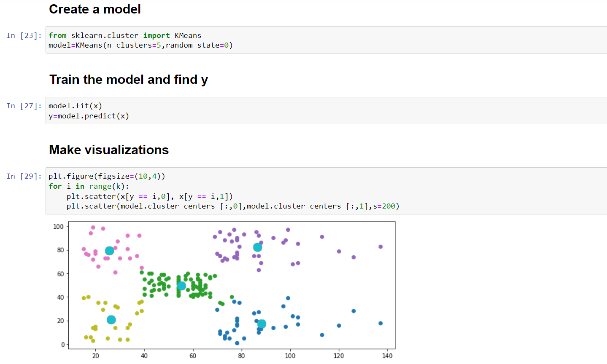Click the cyan centroid in the blue cluster
Viewport: 607px width, 364px height.
[262, 324]
